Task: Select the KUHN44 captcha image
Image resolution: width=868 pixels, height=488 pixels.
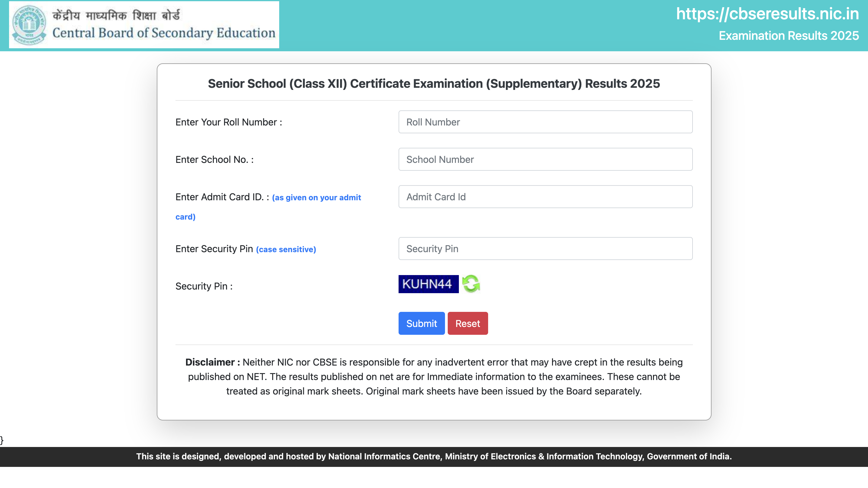Action: 428,284
